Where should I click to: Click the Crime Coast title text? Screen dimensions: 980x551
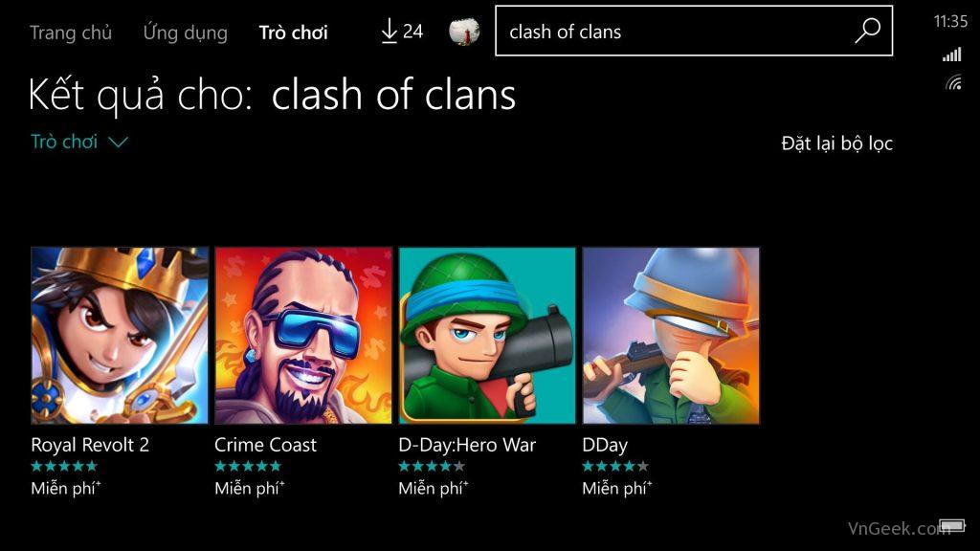tap(265, 445)
